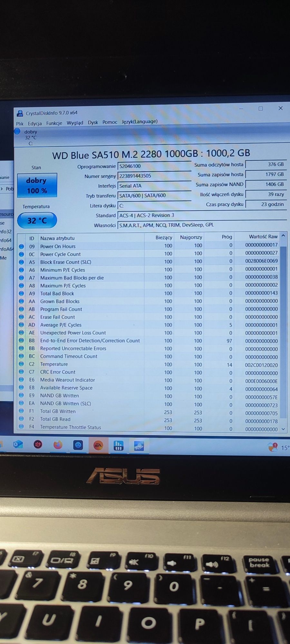
Task: Click the status dot for Total Bad Block
Action: point(21,293)
